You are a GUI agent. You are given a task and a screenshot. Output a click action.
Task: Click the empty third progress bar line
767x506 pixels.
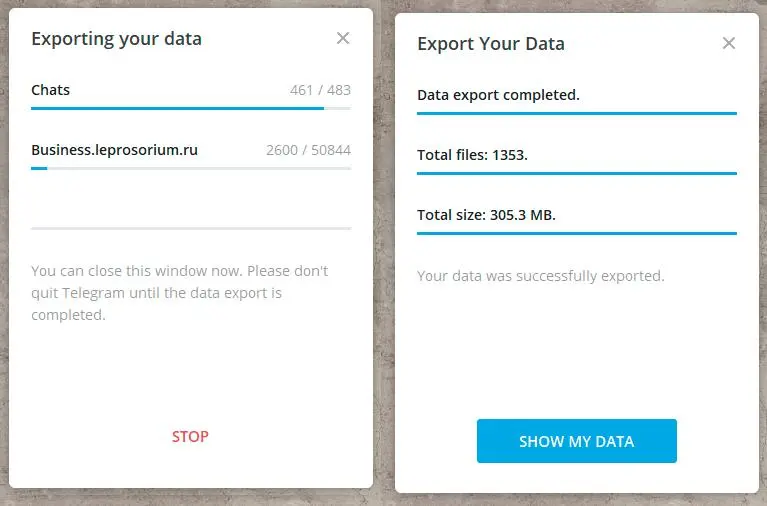[x=191, y=228]
